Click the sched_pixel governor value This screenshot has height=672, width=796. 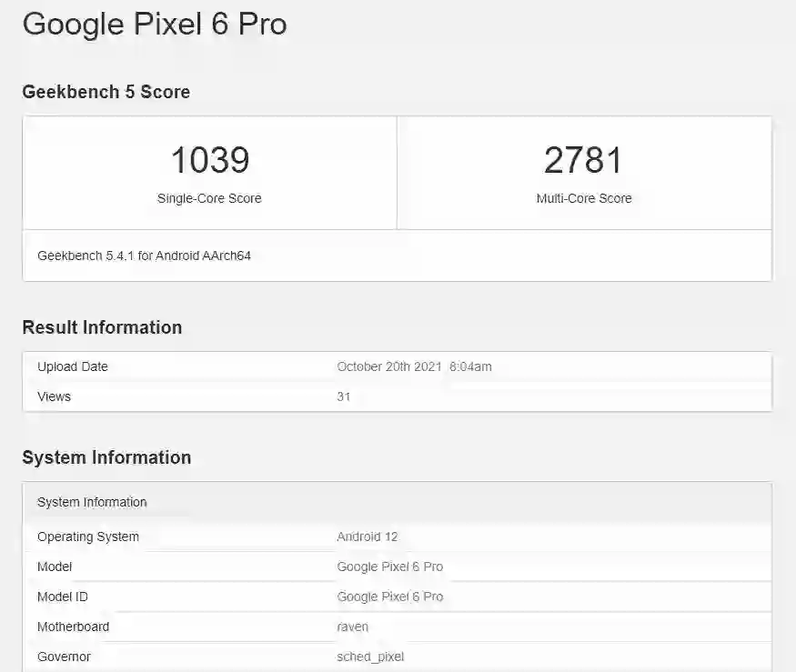[370, 657]
